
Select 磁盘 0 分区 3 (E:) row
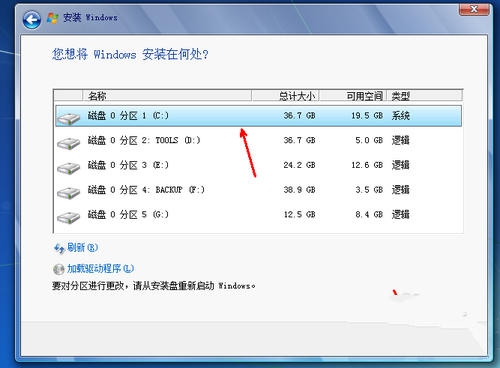[258, 165]
